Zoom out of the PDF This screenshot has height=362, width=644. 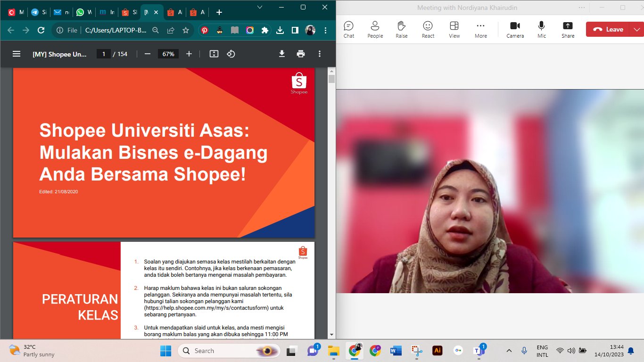[x=148, y=54]
